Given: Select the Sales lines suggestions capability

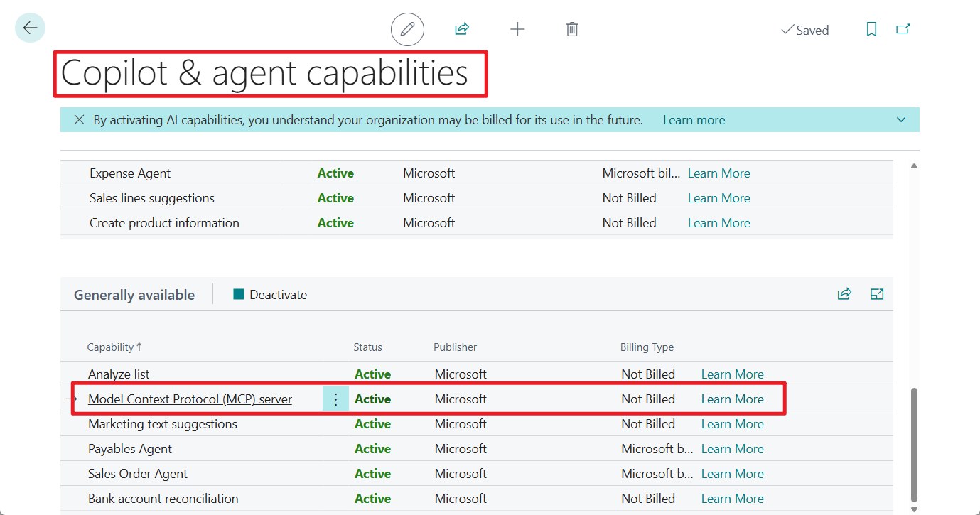Looking at the screenshot, I should click(x=151, y=198).
